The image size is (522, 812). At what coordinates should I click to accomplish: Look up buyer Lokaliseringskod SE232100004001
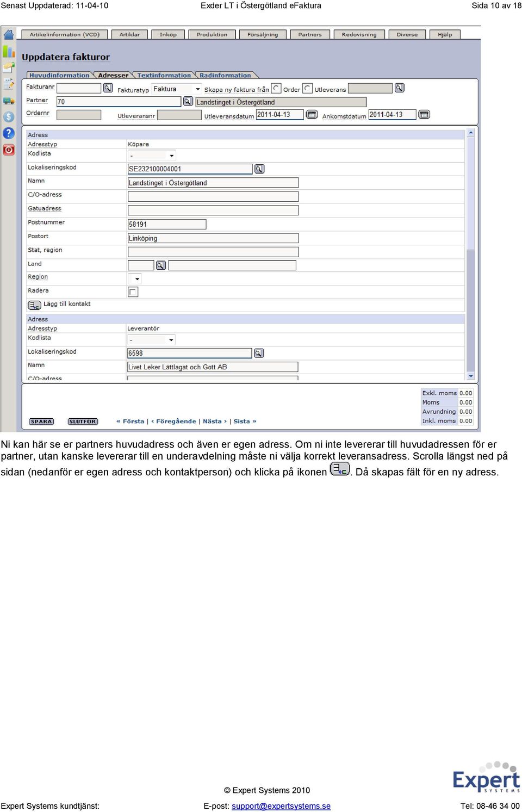pos(259,169)
